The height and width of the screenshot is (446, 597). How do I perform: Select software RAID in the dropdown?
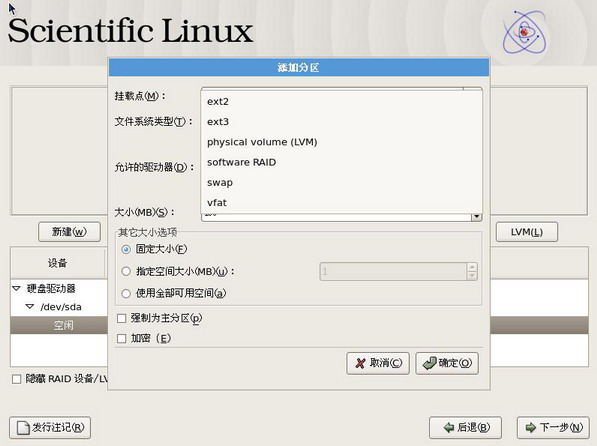coord(341,162)
